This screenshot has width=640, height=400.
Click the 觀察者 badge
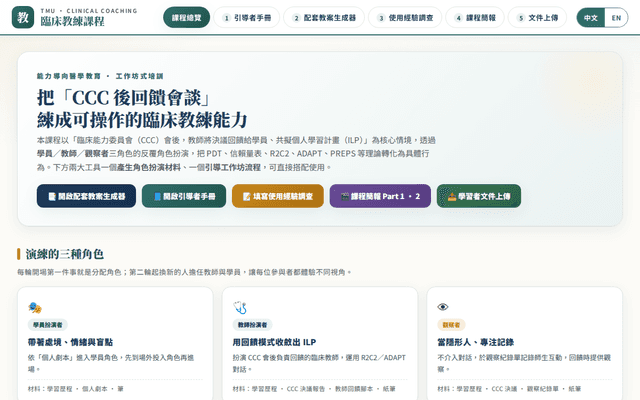point(451,325)
